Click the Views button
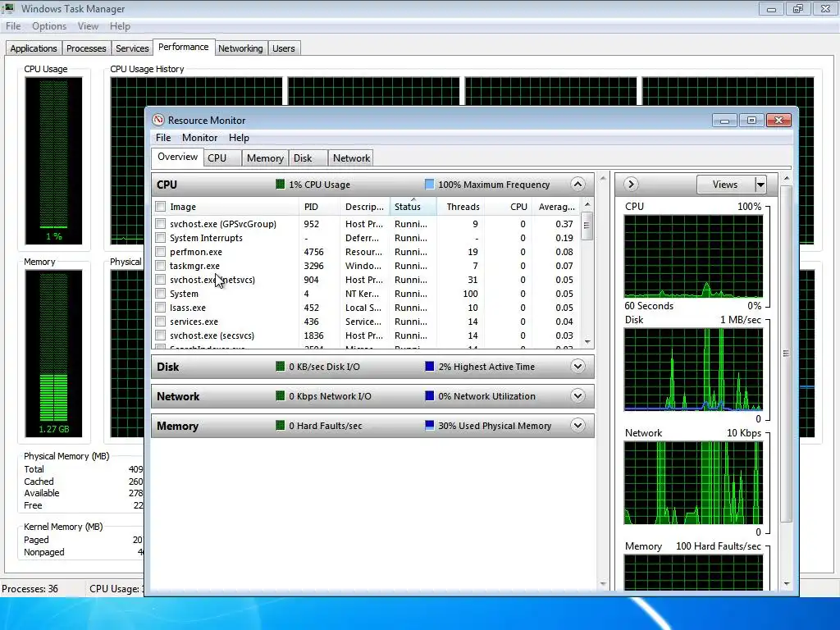Viewport: 840px width, 630px height. (725, 185)
